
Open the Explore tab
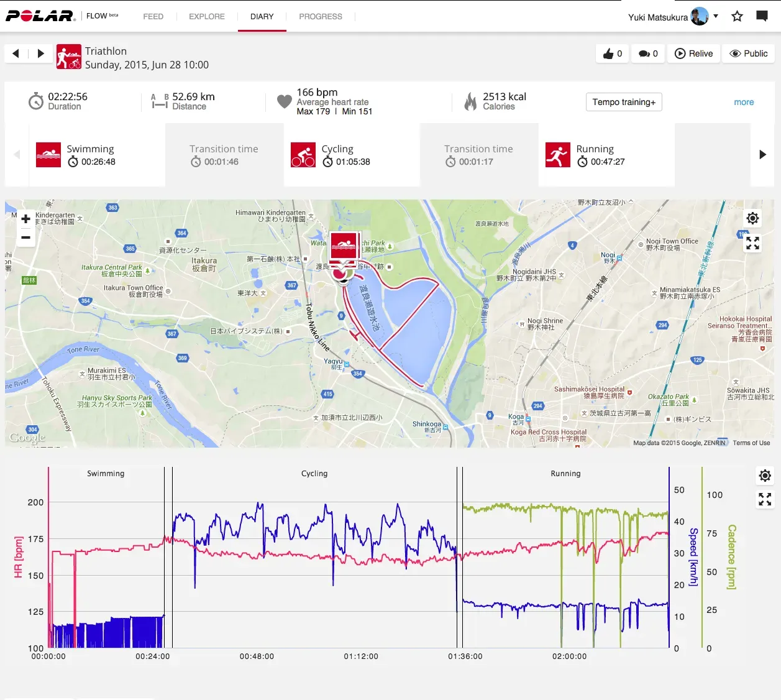click(207, 17)
